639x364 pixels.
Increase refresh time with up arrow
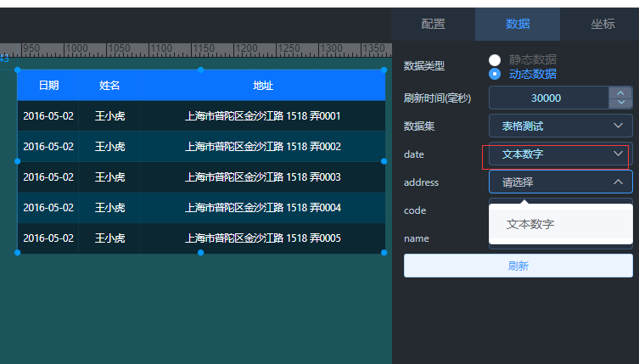click(x=620, y=92)
